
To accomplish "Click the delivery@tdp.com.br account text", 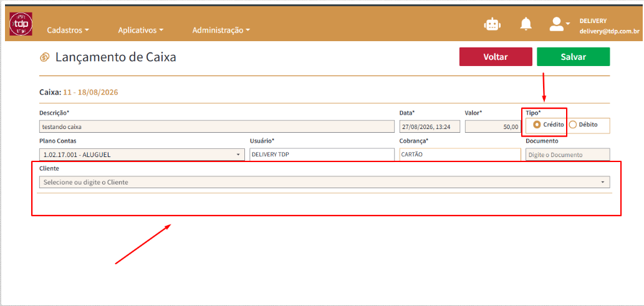I will (609, 31).
